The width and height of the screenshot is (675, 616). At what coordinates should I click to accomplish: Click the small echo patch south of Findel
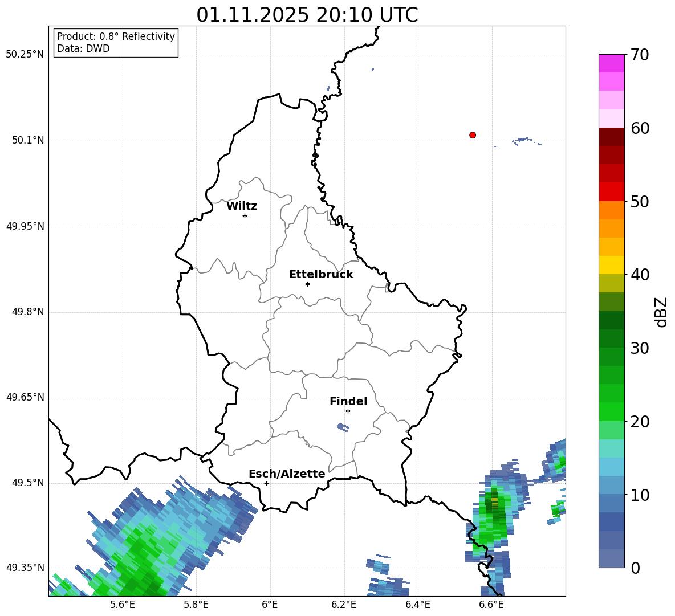click(x=343, y=427)
